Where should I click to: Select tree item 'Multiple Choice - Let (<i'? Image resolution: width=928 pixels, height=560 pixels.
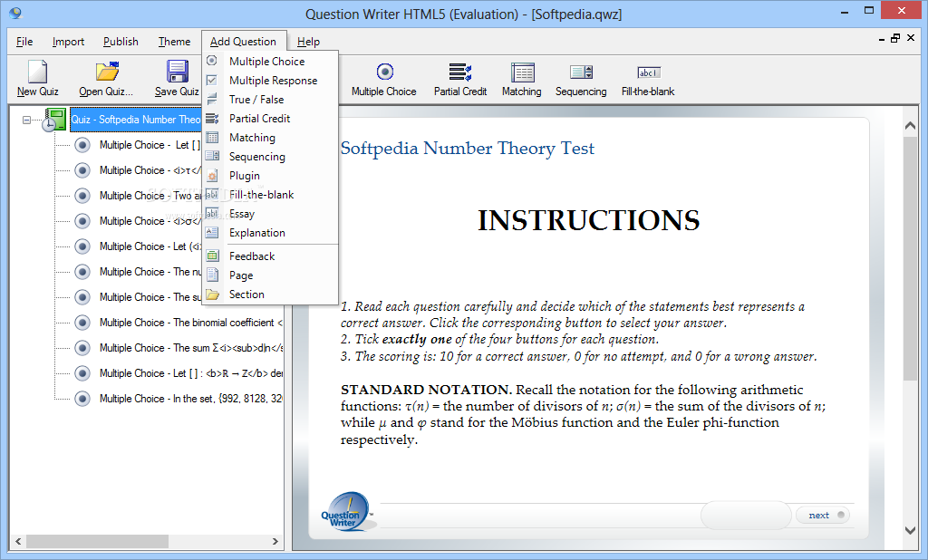coord(150,246)
